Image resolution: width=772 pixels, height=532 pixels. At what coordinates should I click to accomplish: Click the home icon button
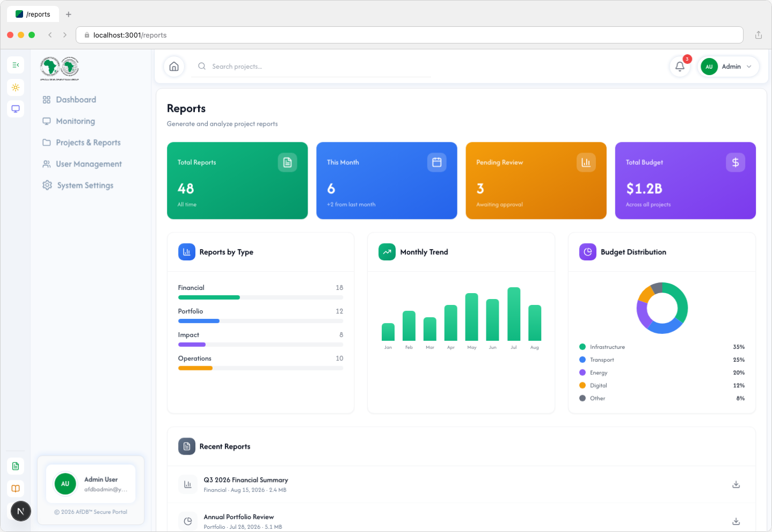[x=174, y=67]
